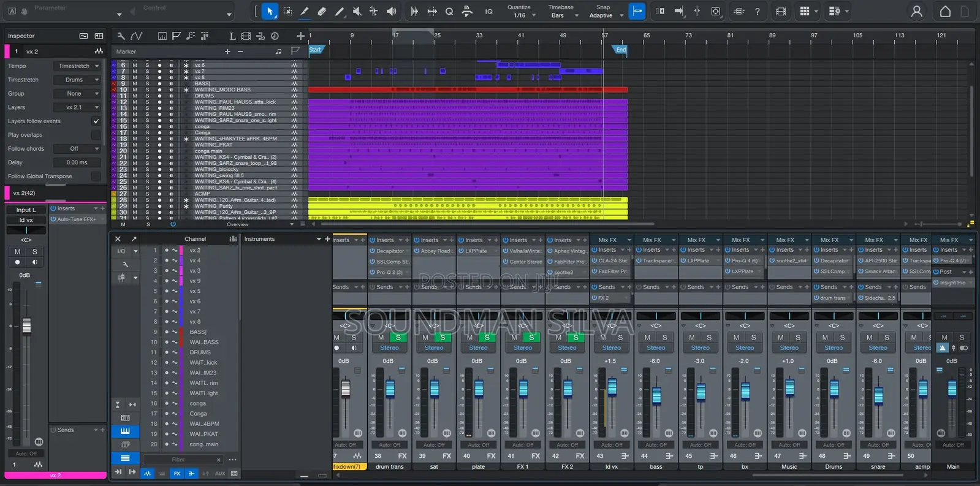Select the Range tool
The width and height of the screenshot is (980, 486).
pos(287,11)
